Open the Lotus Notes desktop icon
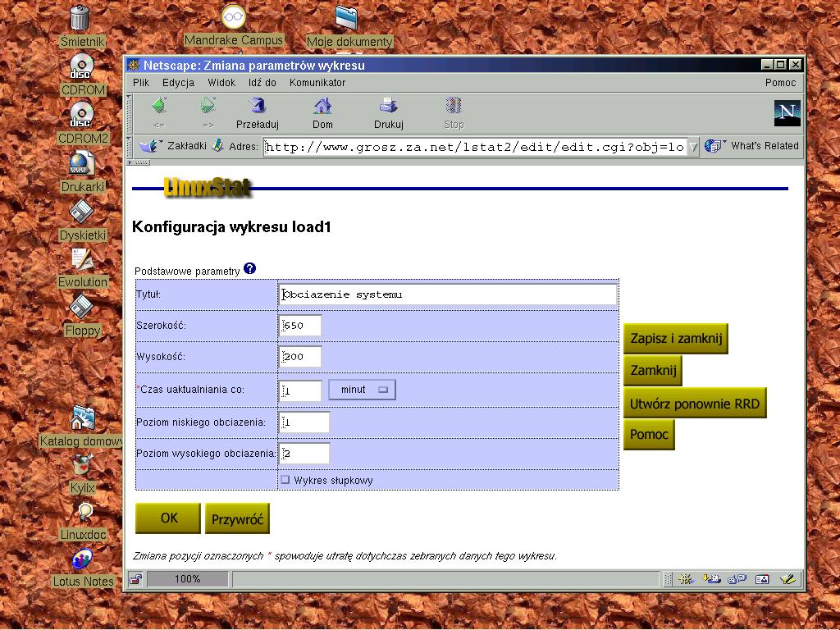Screen dimensions: 840x630 (x=82, y=559)
